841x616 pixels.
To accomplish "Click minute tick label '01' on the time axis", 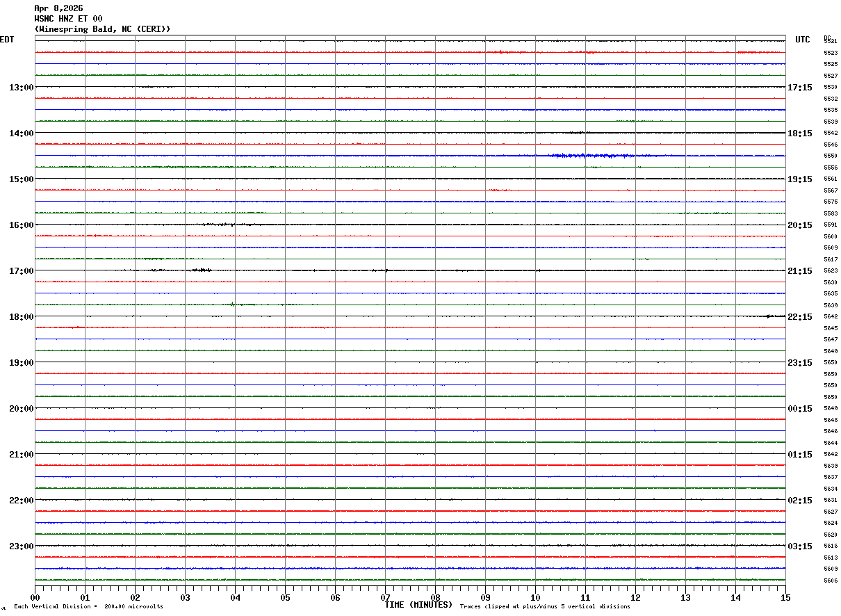I will pos(85,597).
